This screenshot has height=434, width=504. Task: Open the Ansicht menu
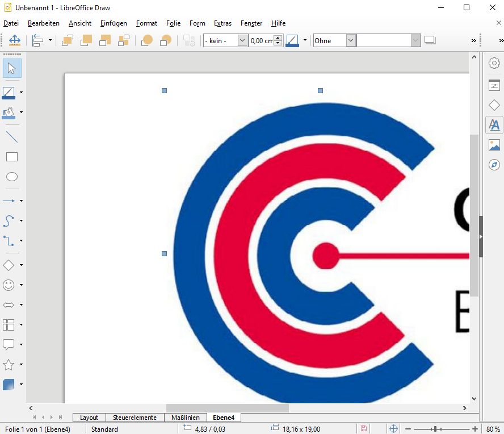point(80,23)
